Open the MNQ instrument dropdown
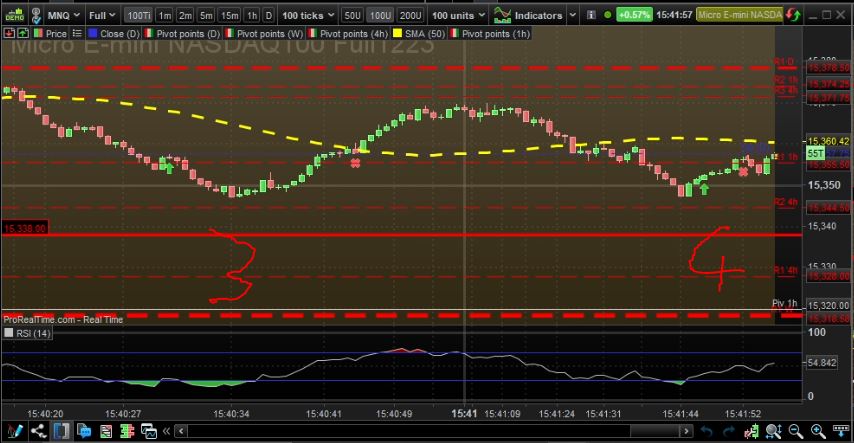854x443 pixels. pyautogui.click(x=63, y=15)
